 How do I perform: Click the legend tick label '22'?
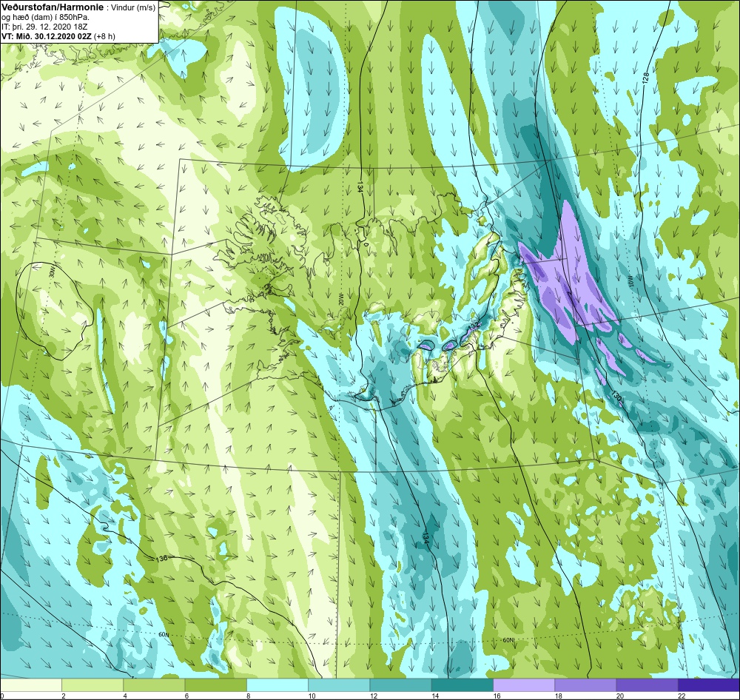point(681,696)
